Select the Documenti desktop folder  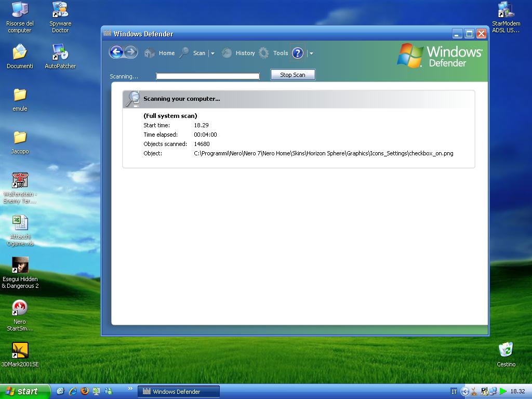[20, 56]
